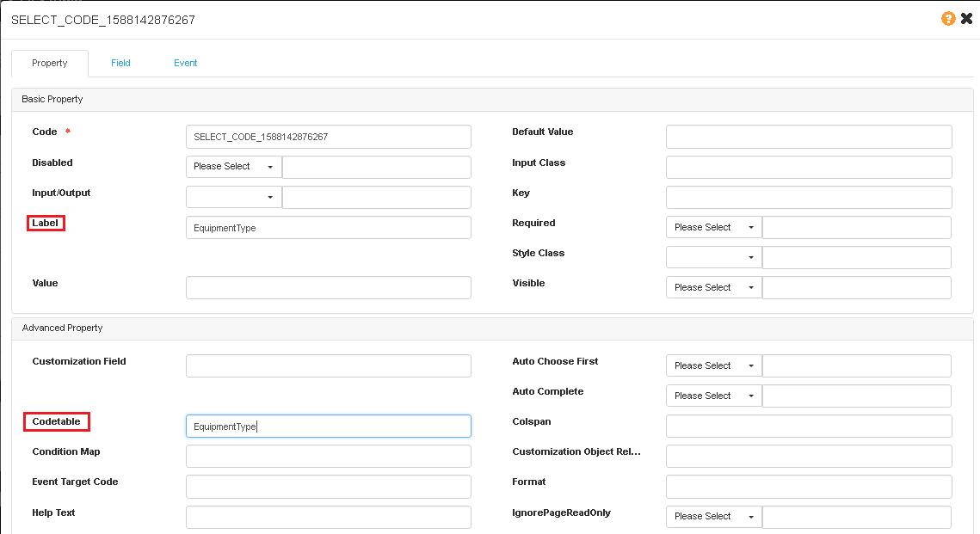Click the Colspan input field
Screen dimensions: 980x534
click(x=808, y=427)
